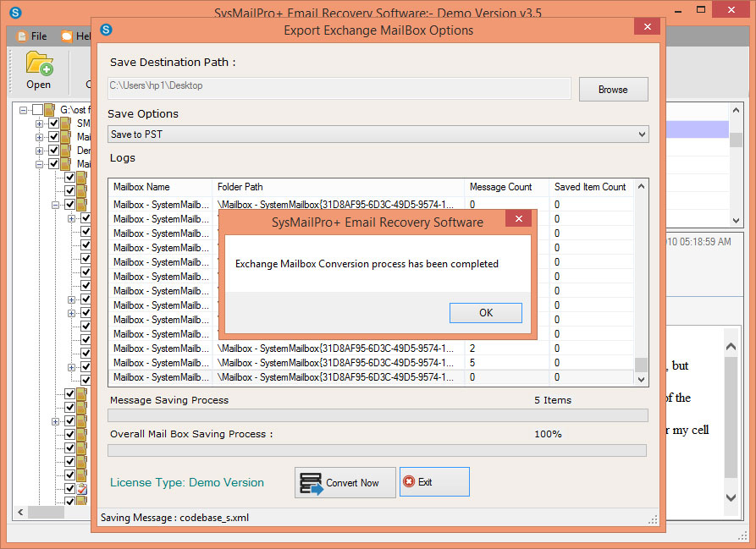This screenshot has width=756, height=549.
Task: Click License Type: Demo Version text
Action: (x=187, y=482)
